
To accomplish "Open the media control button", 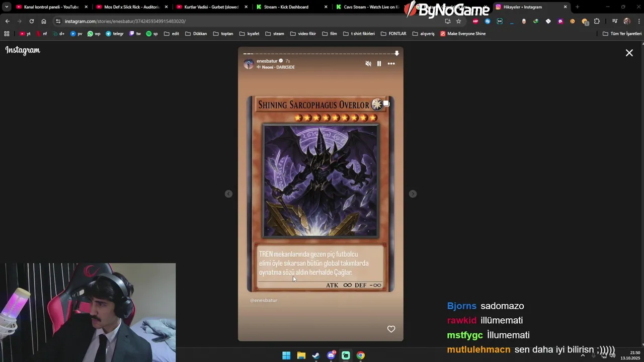I will [614, 21].
